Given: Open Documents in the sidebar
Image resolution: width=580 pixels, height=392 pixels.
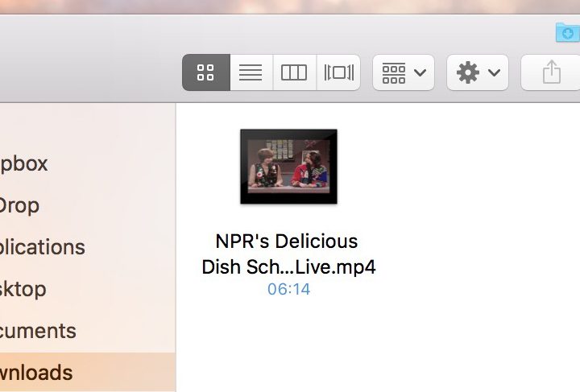Looking at the screenshot, I should pyautogui.click(x=88, y=330).
